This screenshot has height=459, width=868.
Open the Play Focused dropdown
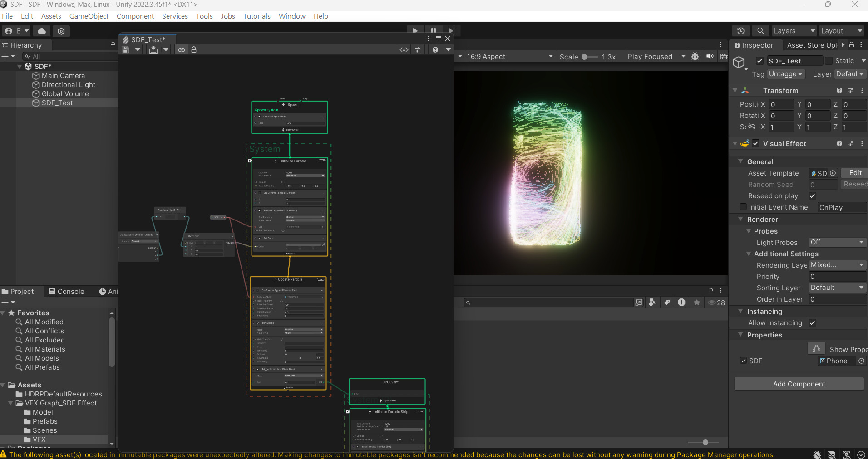point(656,56)
